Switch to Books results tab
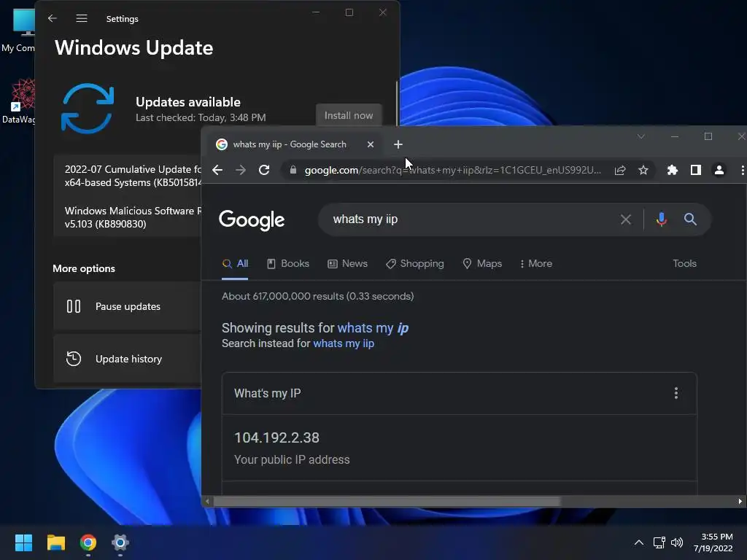 287,264
